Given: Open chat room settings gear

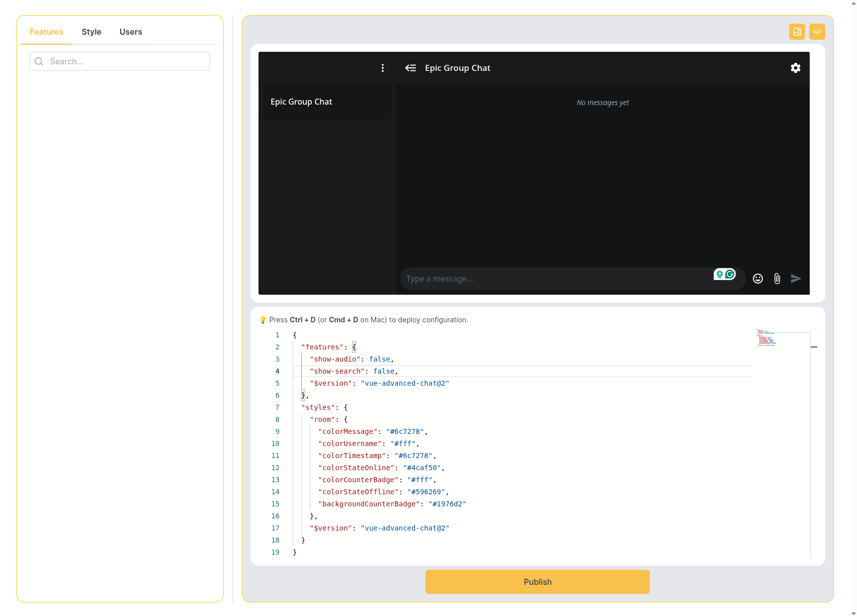Looking at the screenshot, I should [x=795, y=68].
